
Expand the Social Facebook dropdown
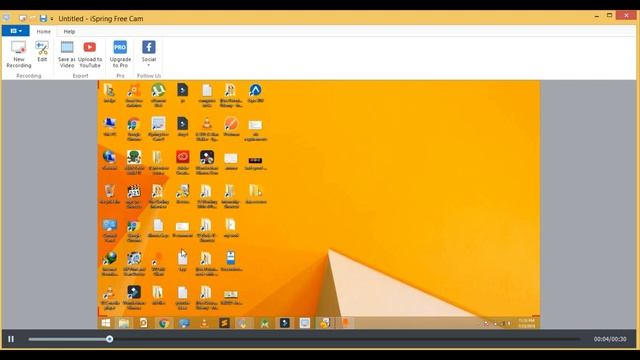tap(149, 55)
